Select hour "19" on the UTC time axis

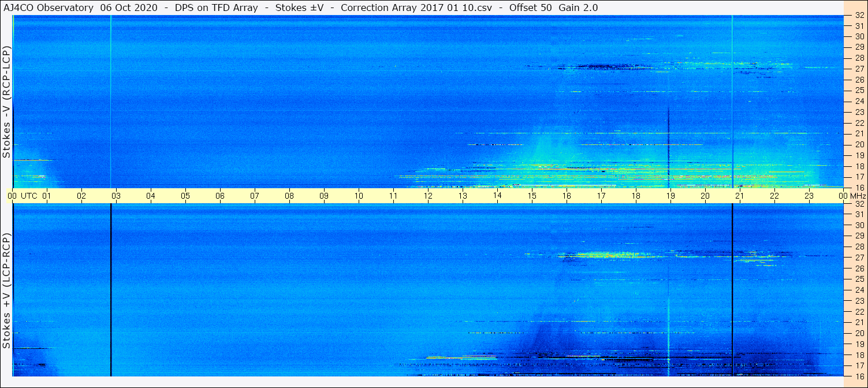670,196
